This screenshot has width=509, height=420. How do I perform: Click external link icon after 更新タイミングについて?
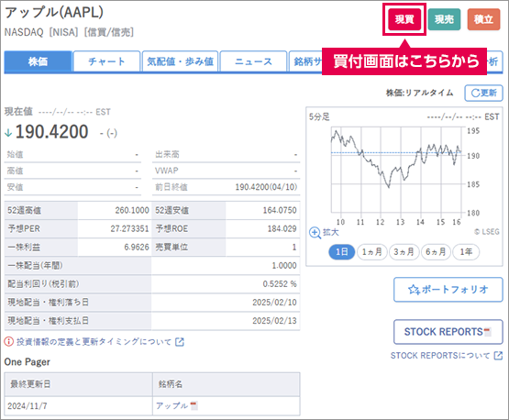pyautogui.click(x=180, y=342)
